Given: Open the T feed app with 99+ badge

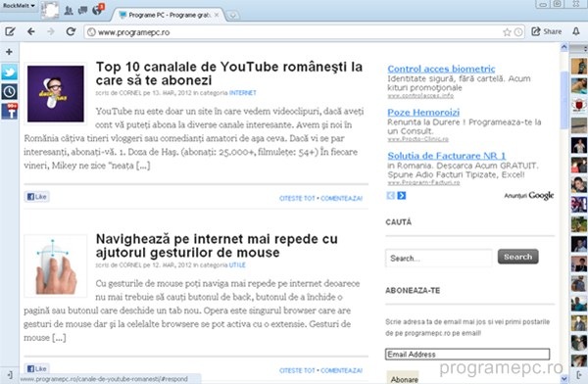Looking at the screenshot, I should (x=10, y=112).
